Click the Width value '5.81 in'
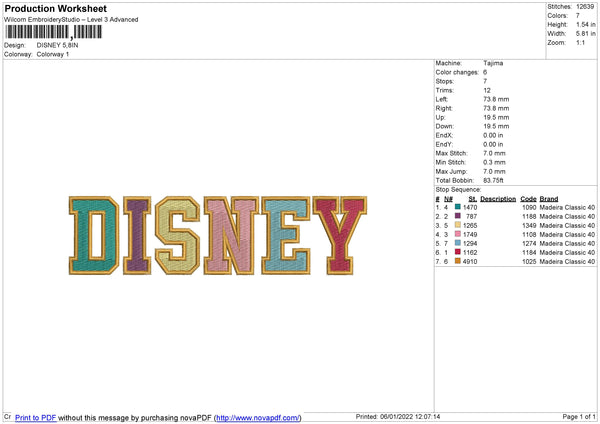Image resolution: width=600 pixels, height=424 pixels. point(586,34)
